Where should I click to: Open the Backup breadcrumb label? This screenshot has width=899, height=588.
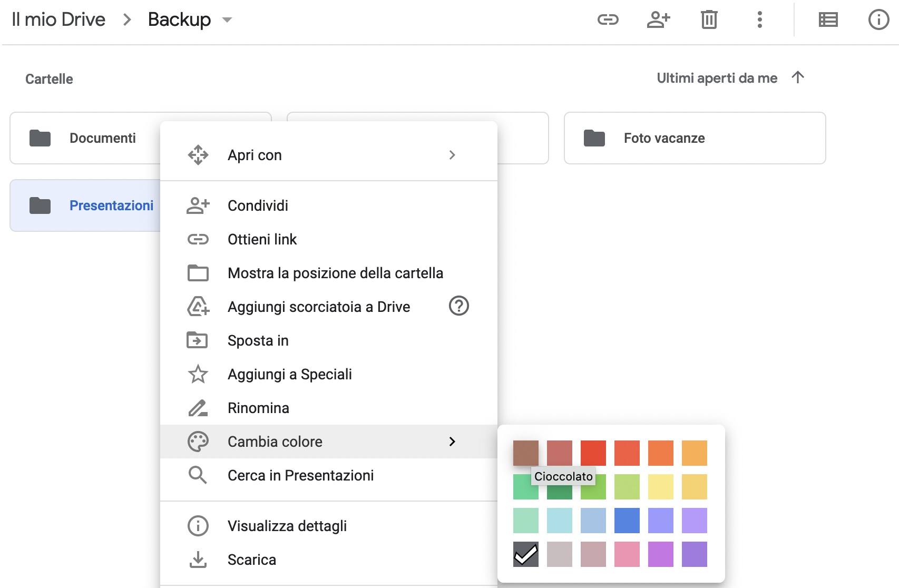(x=179, y=19)
